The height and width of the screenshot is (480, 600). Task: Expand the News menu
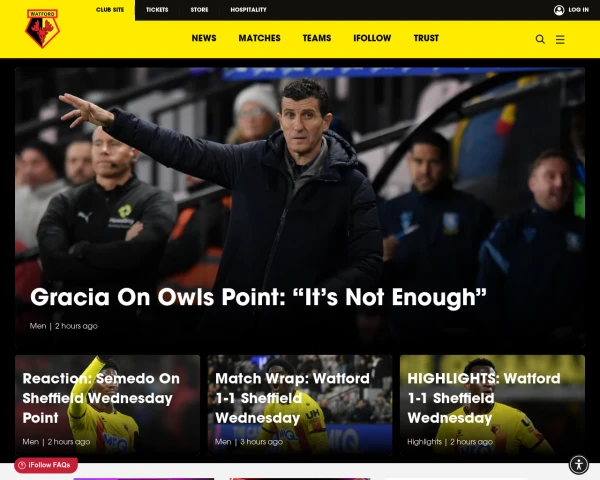[x=204, y=38]
